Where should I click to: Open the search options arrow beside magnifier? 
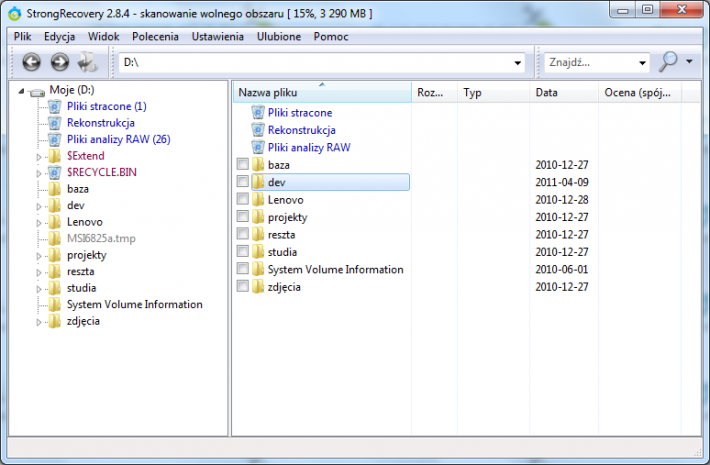pos(689,62)
